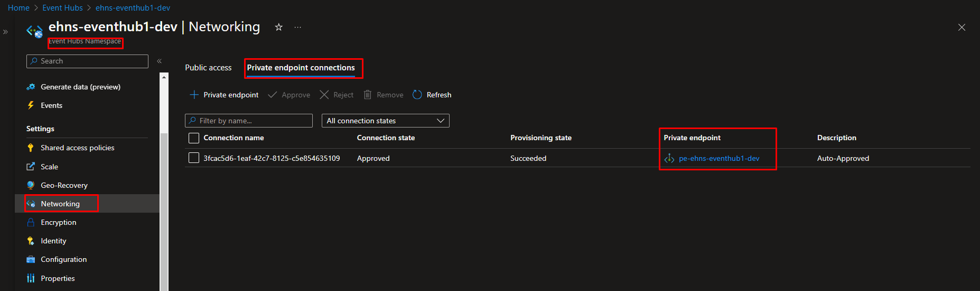Click the sidebar vertical scrollbar thumb
The height and width of the screenshot is (291, 980).
(164, 212)
